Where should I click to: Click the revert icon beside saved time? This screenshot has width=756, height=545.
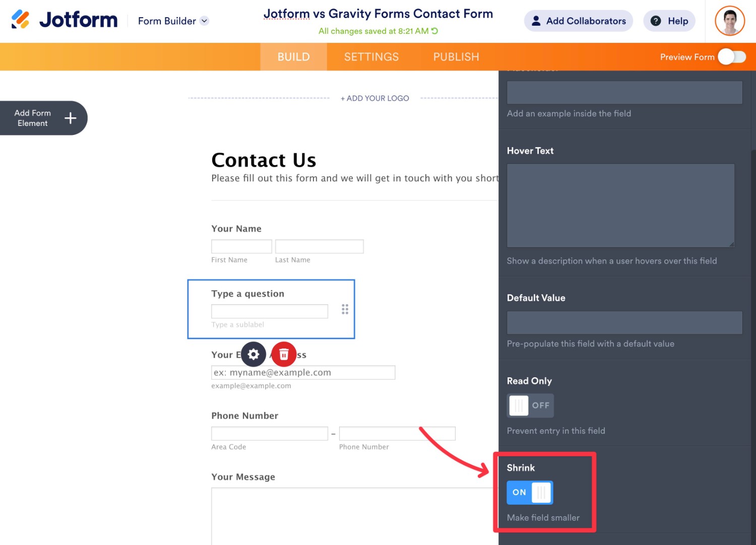click(434, 31)
